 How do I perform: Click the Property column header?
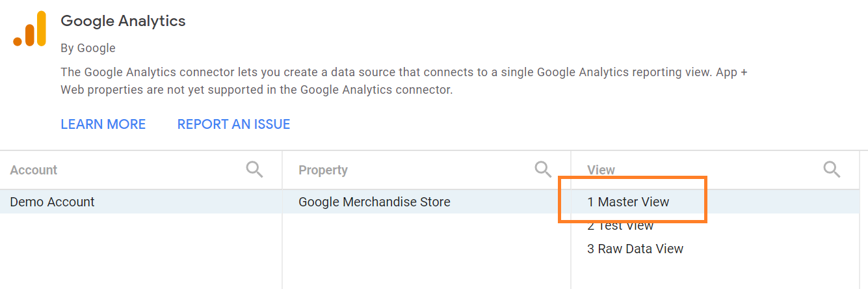click(323, 170)
